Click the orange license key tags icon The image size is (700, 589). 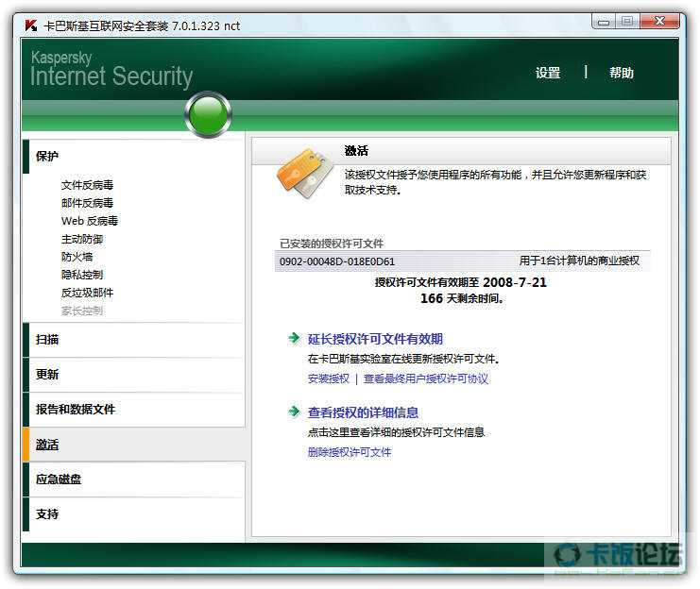tap(305, 174)
